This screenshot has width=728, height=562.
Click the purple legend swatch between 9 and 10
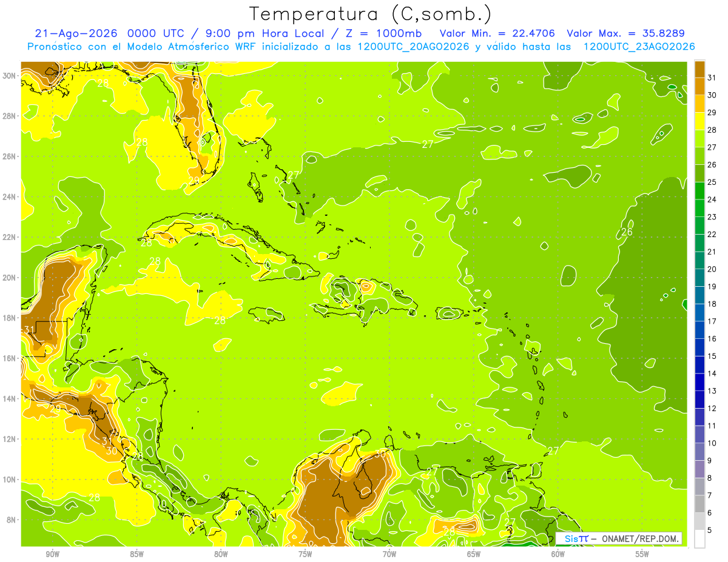point(699,452)
